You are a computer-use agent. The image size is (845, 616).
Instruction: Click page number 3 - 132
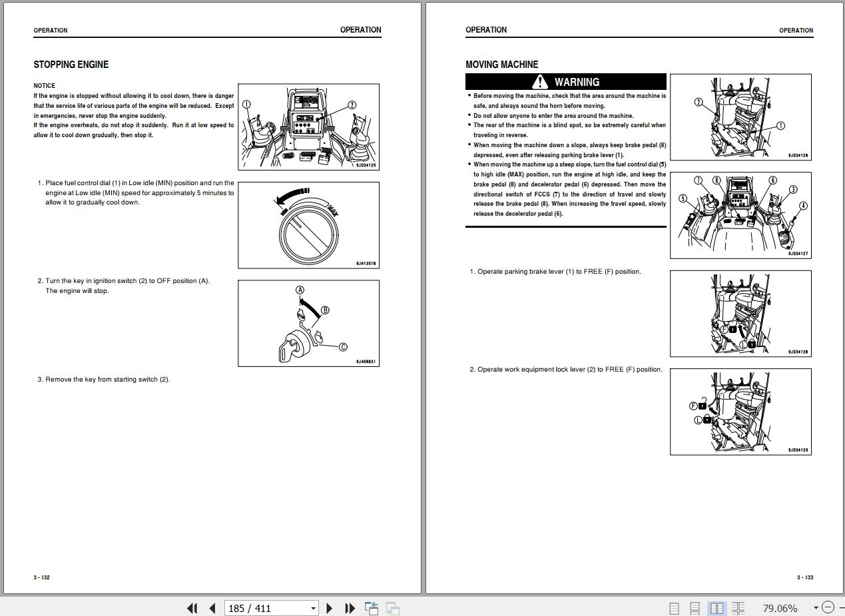click(x=42, y=577)
